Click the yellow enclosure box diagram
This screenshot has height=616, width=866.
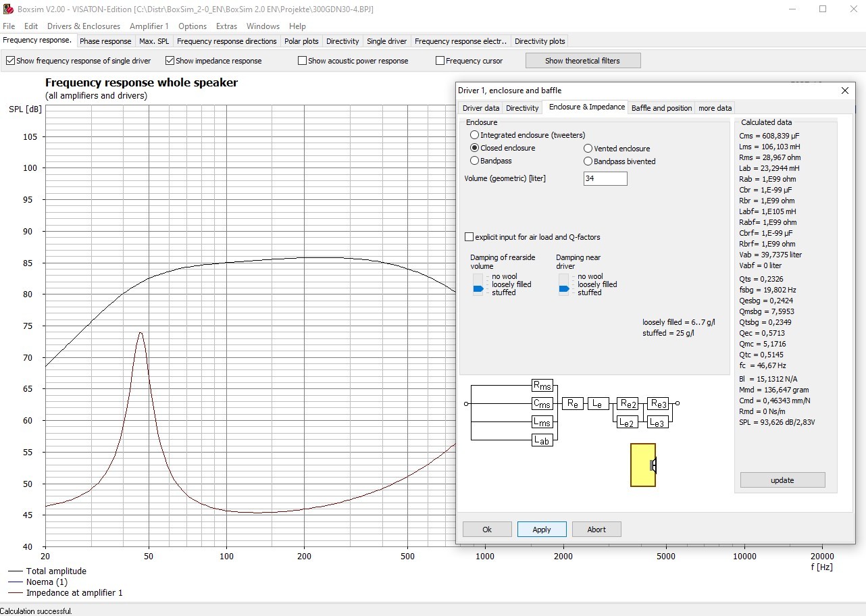pos(642,465)
